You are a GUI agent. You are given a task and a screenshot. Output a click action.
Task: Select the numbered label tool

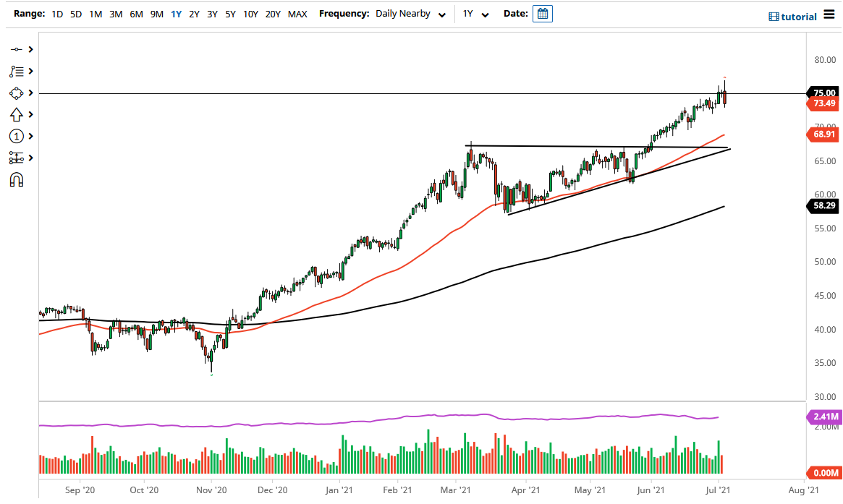point(16,136)
